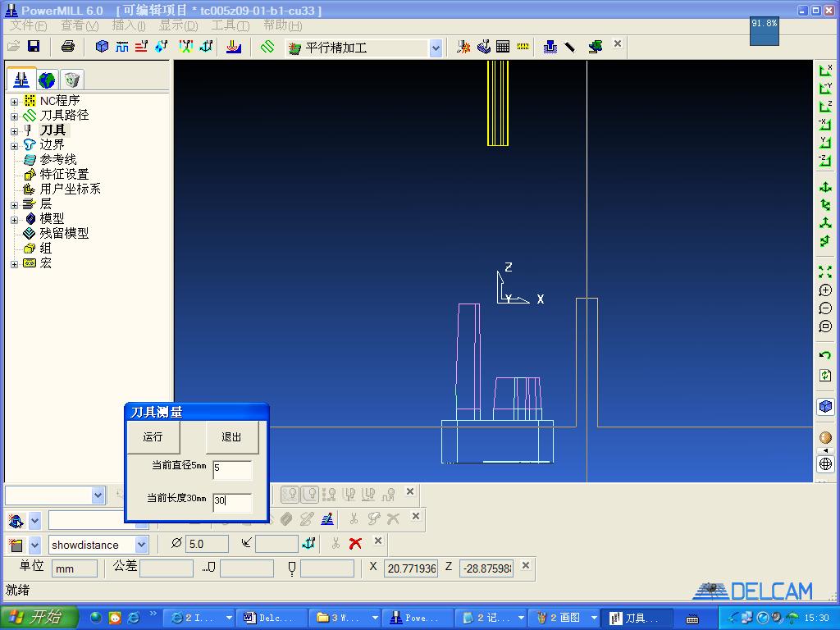Select View from -X axis icon

click(825, 124)
